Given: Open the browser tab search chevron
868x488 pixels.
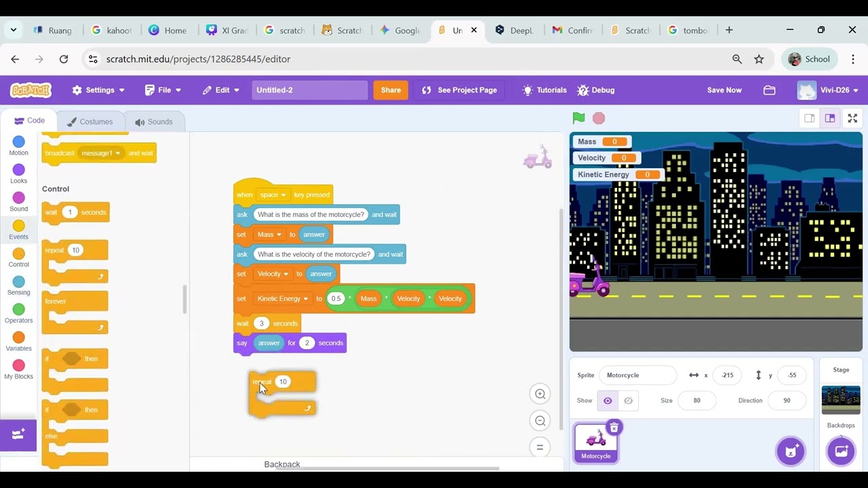Looking at the screenshot, I should tap(14, 30).
